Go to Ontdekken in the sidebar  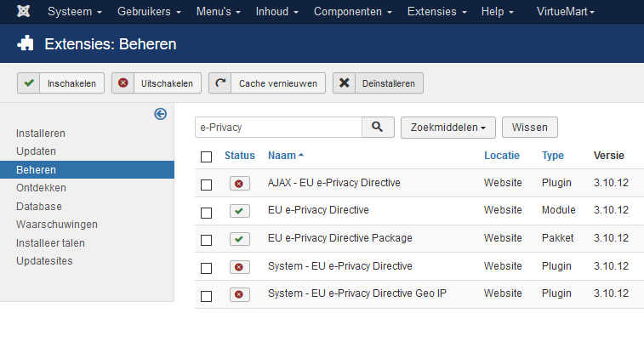point(41,188)
